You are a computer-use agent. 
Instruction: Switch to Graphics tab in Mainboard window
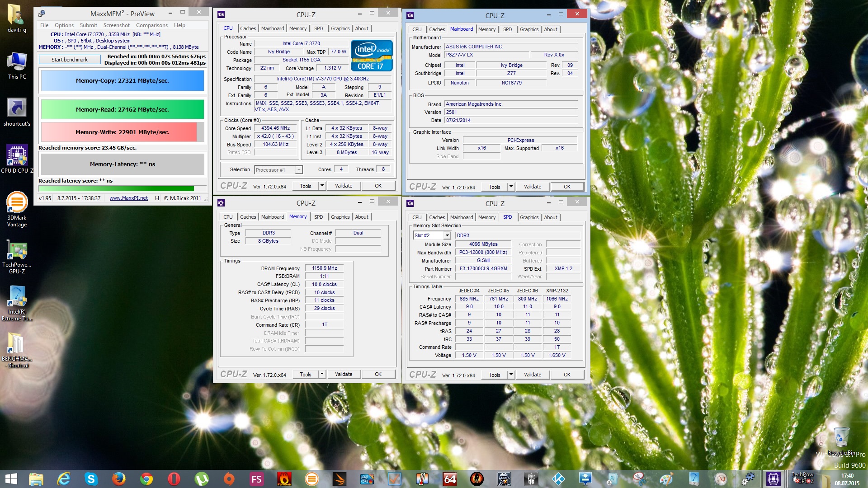click(x=529, y=29)
